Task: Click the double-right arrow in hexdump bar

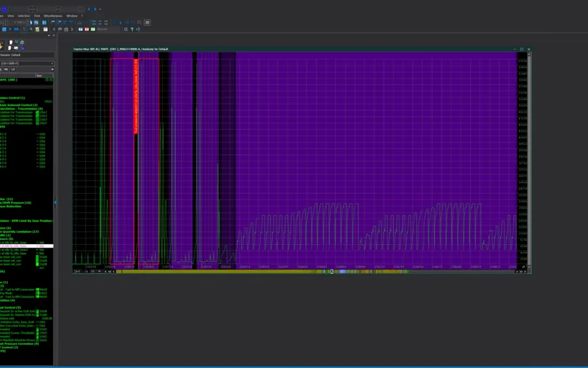Action: point(521,272)
